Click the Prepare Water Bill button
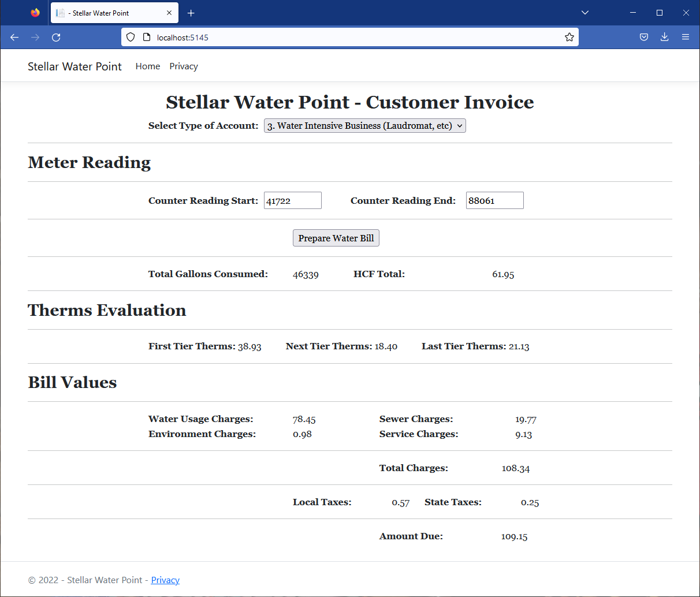Screen dimensions: 700x597 tap(336, 238)
